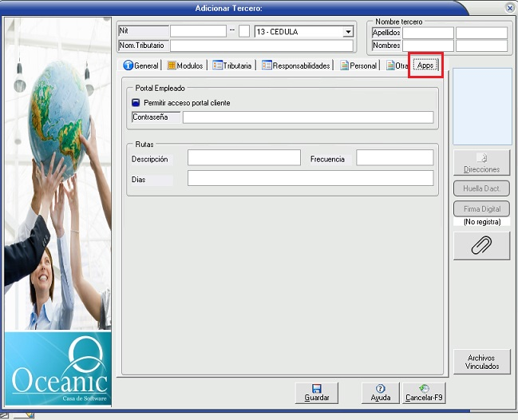Go to the Personal tab
The height and width of the screenshot is (420, 518).
[358, 65]
